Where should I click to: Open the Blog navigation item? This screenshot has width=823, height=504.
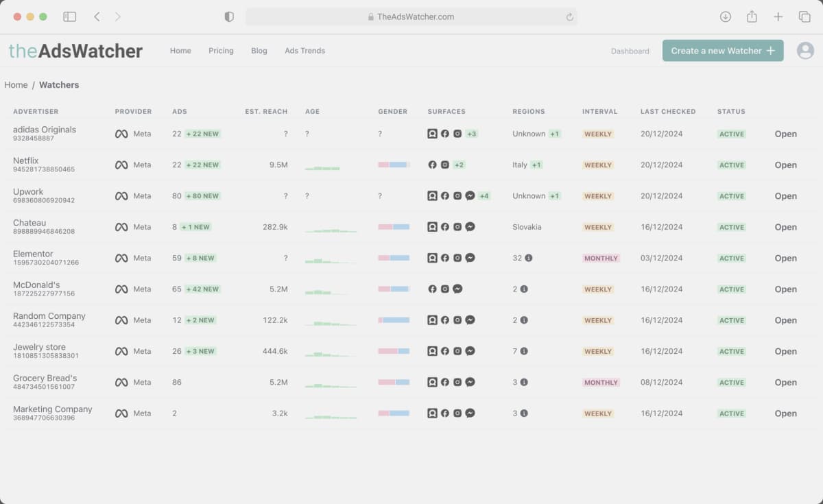click(x=259, y=51)
